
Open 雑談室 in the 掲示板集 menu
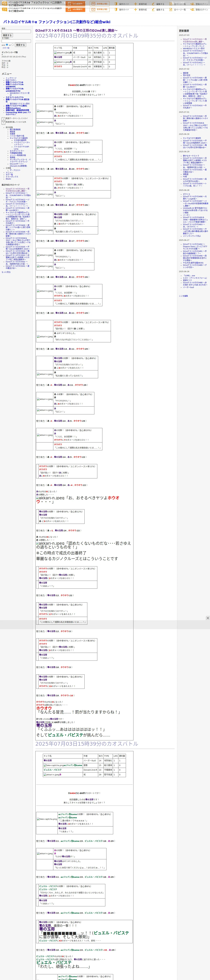coord(13,132)
